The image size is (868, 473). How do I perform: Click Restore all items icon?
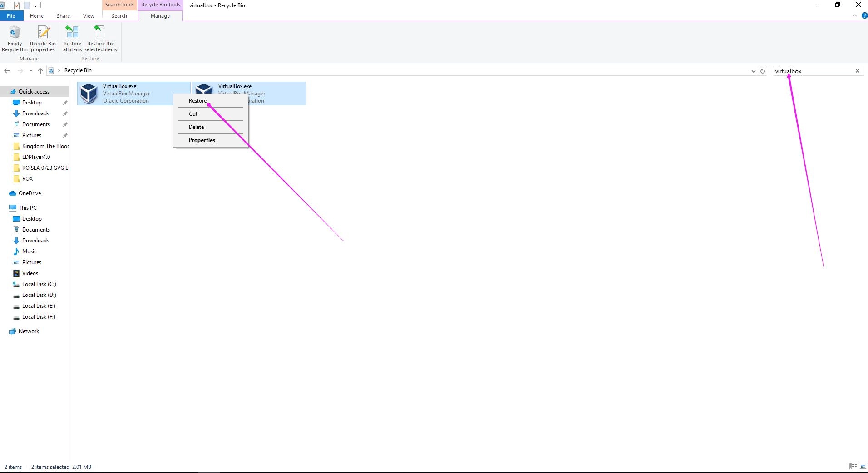tap(72, 39)
